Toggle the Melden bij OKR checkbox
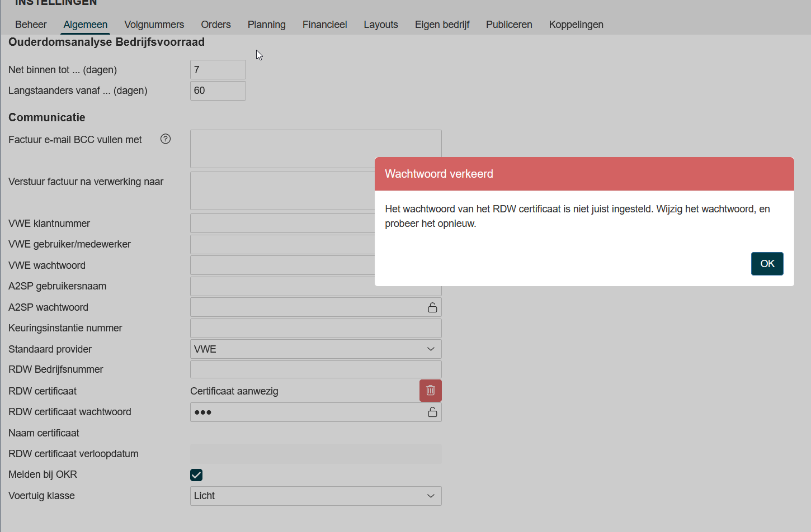This screenshot has height=532, width=811. [196, 475]
